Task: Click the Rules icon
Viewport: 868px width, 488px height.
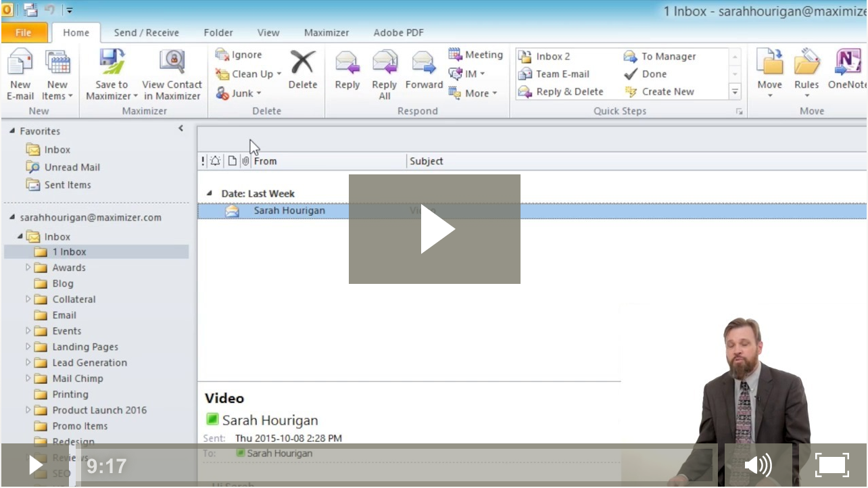Action: coord(806,63)
